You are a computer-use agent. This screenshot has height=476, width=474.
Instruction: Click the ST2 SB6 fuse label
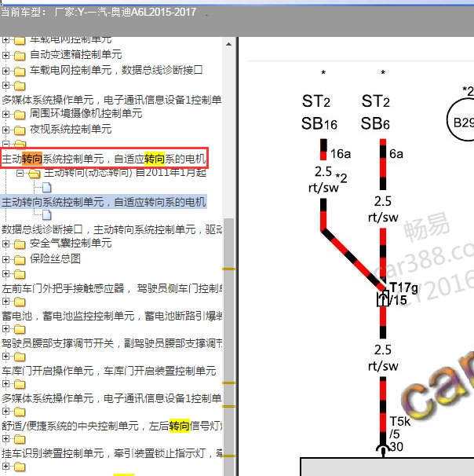tap(375, 112)
